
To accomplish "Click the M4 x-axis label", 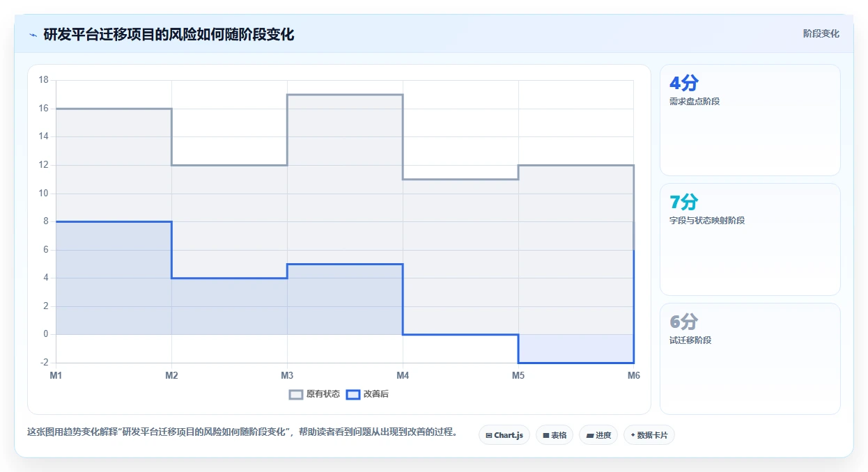I will [x=403, y=375].
